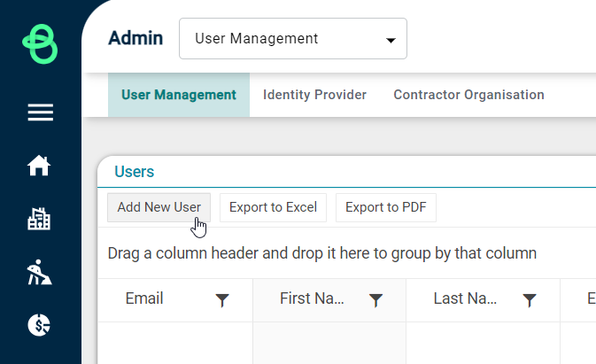Click the green logo in sidebar
The height and width of the screenshot is (364, 596).
click(x=40, y=44)
